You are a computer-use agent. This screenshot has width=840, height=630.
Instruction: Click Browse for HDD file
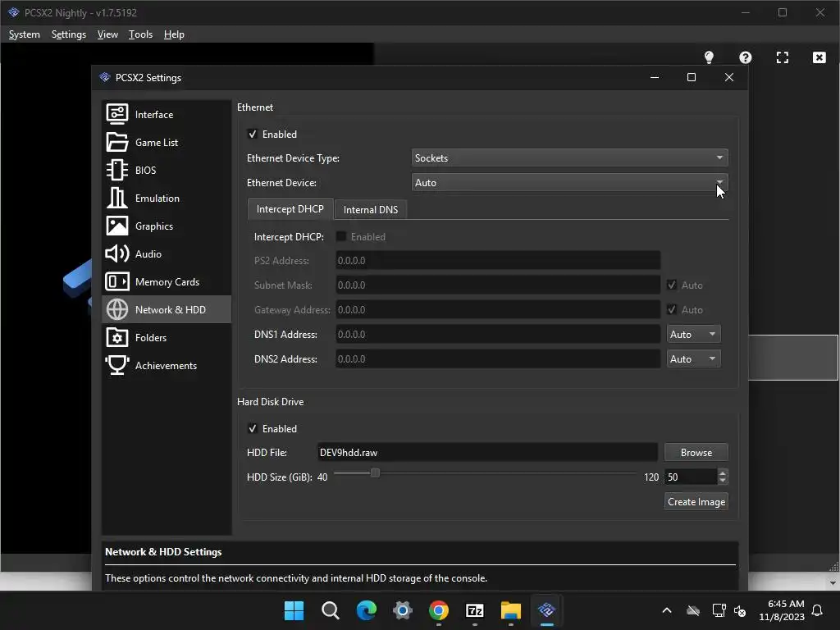point(696,452)
